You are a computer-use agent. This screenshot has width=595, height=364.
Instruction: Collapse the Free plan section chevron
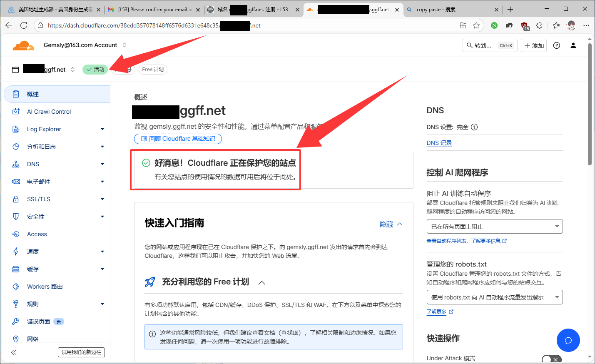pyautogui.click(x=261, y=282)
